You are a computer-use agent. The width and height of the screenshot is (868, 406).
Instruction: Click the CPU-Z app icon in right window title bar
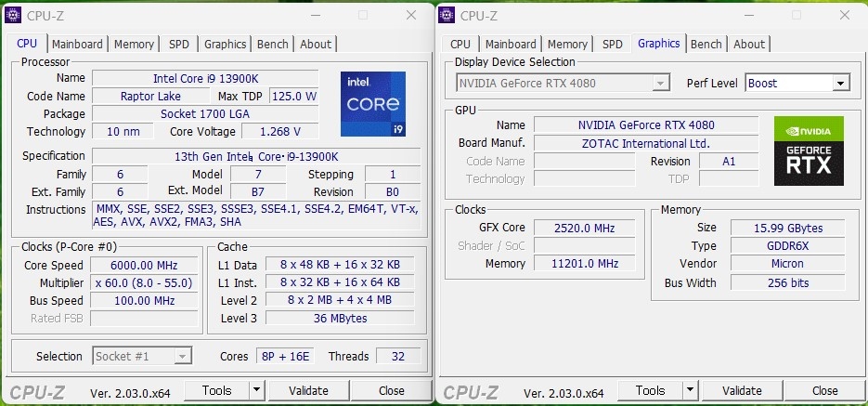447,16
